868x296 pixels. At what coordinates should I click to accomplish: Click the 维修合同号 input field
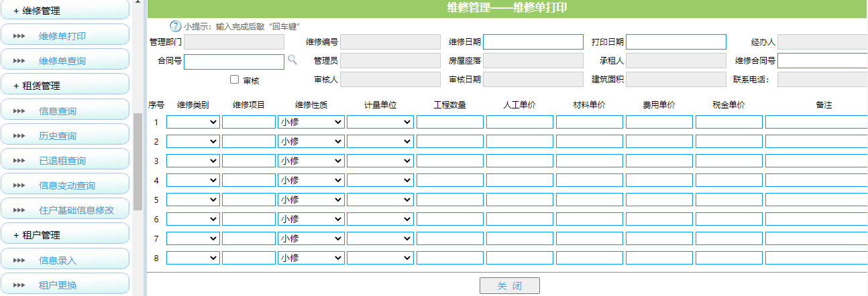(x=822, y=62)
